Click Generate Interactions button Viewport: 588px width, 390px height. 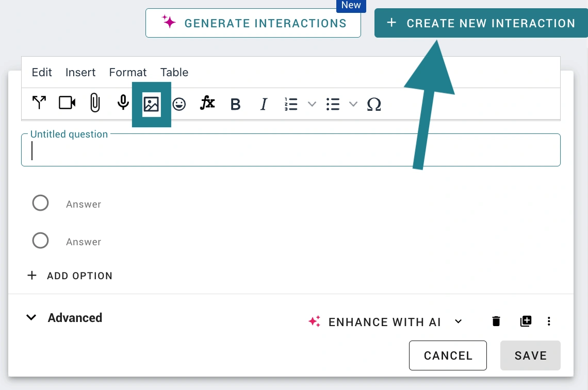coord(253,23)
